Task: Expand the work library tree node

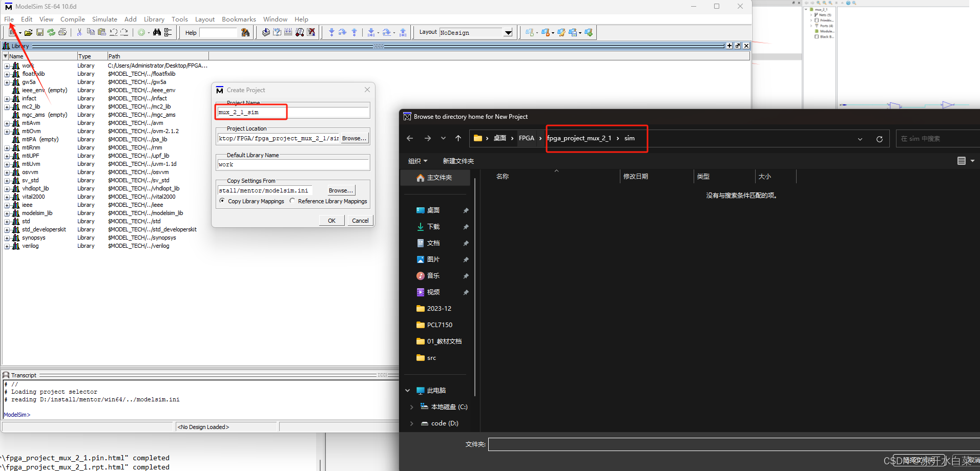Action: pos(7,66)
